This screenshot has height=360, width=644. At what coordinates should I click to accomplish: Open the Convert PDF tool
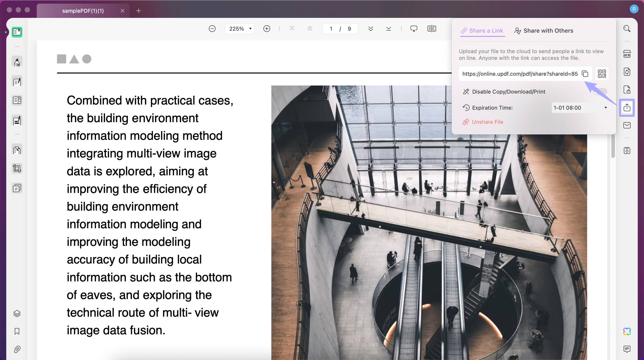pyautogui.click(x=627, y=72)
